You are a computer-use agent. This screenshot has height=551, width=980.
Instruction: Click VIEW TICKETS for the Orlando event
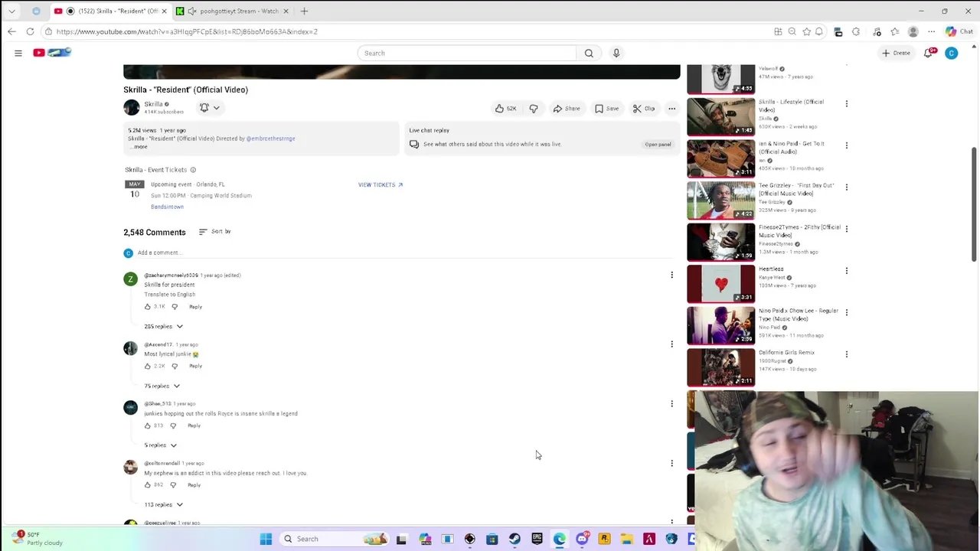coord(380,184)
